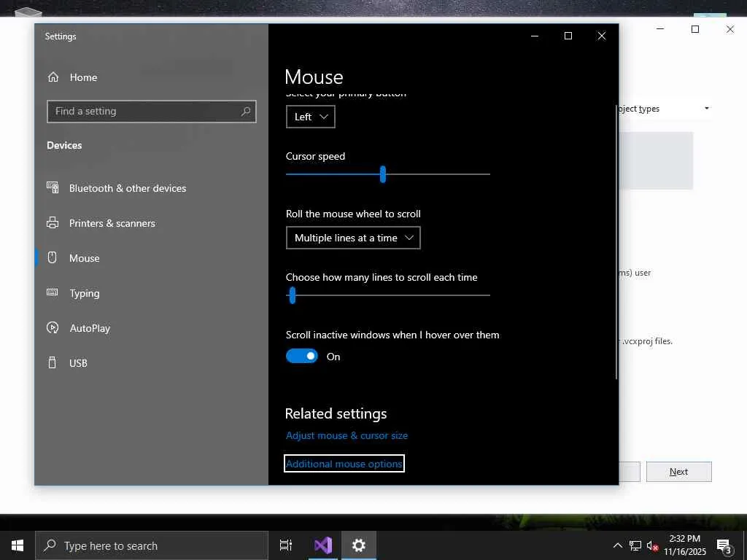Open Adjust mouse & cursor size link
The image size is (747, 560).
coord(347,435)
